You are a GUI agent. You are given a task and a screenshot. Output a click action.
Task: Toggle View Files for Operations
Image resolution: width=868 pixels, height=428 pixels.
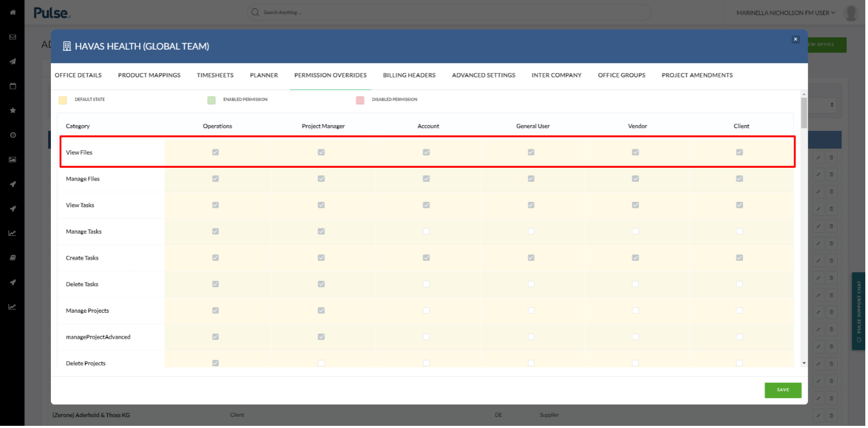pos(216,153)
